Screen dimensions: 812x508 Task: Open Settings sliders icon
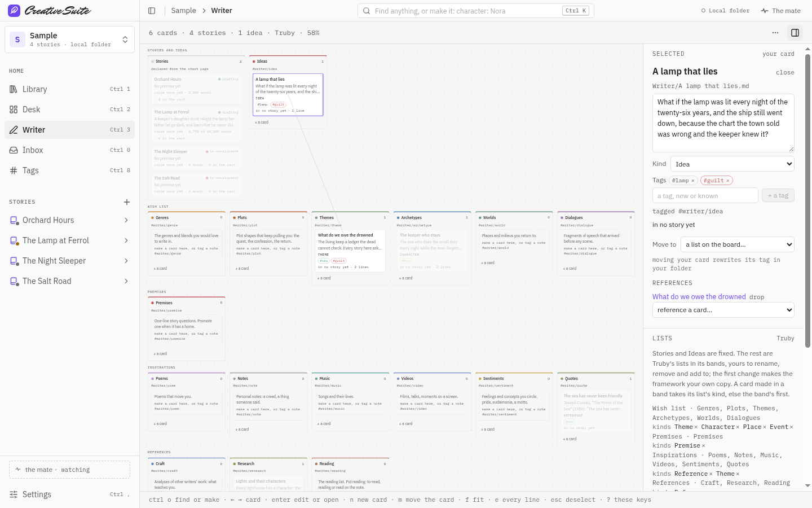tap(14, 494)
